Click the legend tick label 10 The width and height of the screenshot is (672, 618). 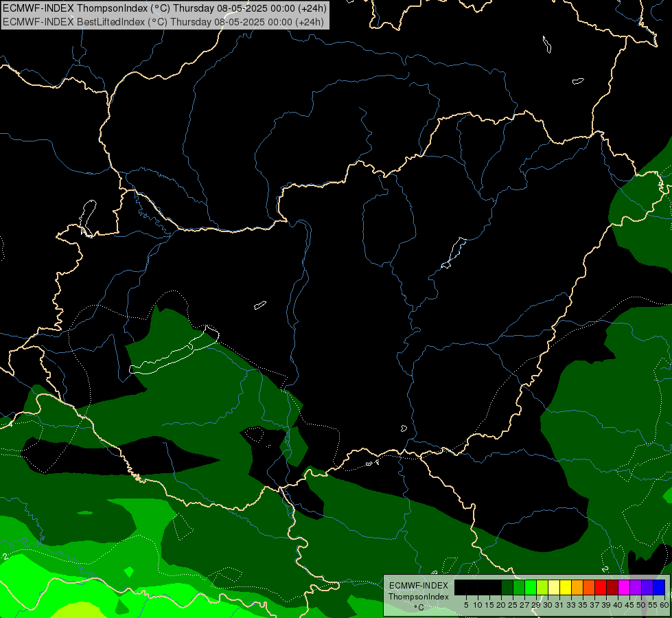pyautogui.click(x=478, y=605)
